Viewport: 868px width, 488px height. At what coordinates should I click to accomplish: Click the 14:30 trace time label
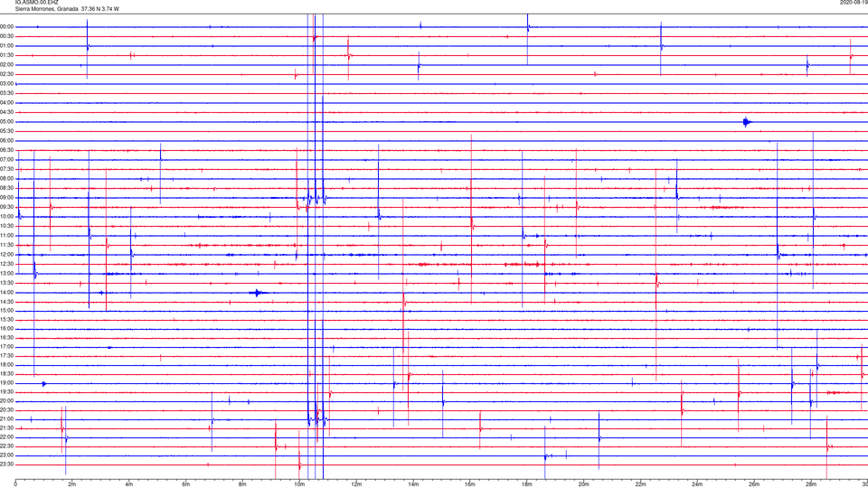(x=7, y=302)
